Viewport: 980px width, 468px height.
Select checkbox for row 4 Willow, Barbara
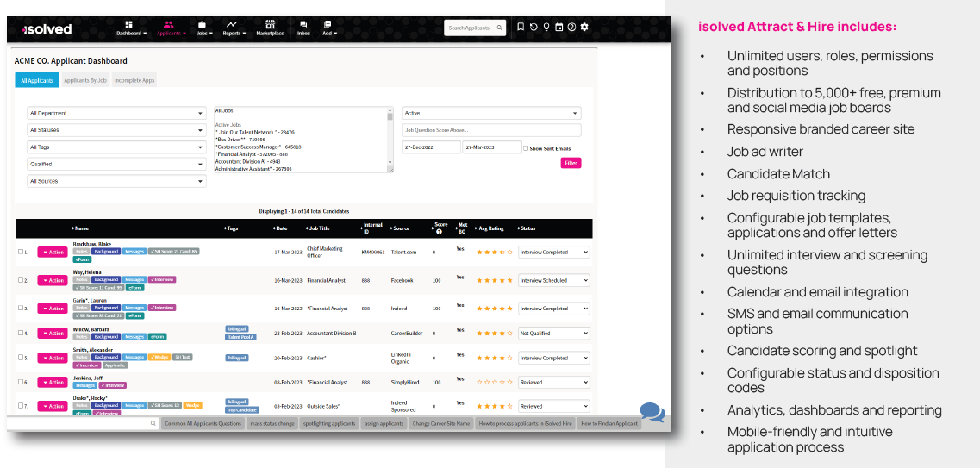pyautogui.click(x=21, y=333)
